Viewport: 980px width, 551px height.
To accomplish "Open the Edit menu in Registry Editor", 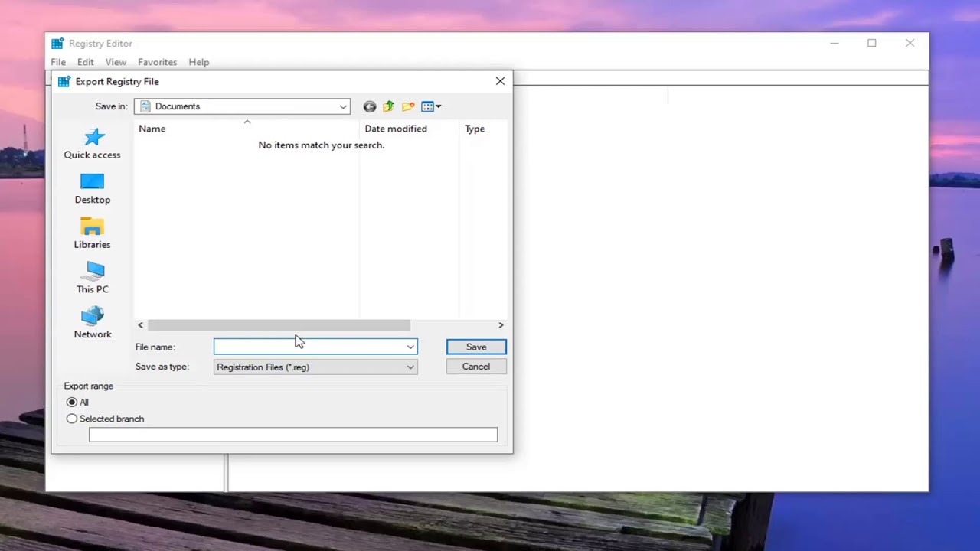I will [x=85, y=62].
